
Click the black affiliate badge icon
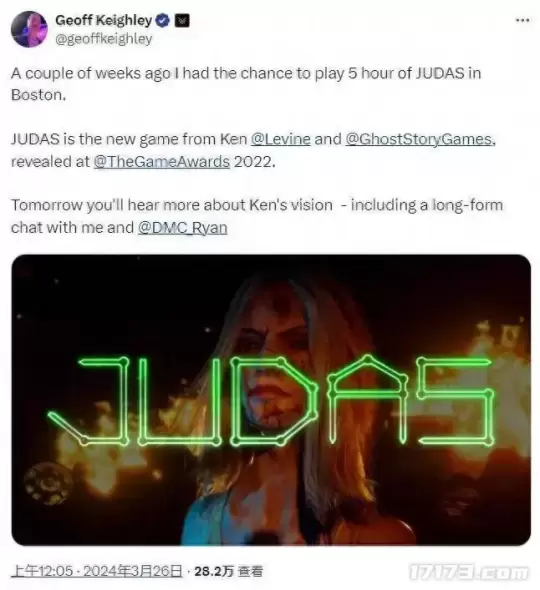click(x=182, y=20)
